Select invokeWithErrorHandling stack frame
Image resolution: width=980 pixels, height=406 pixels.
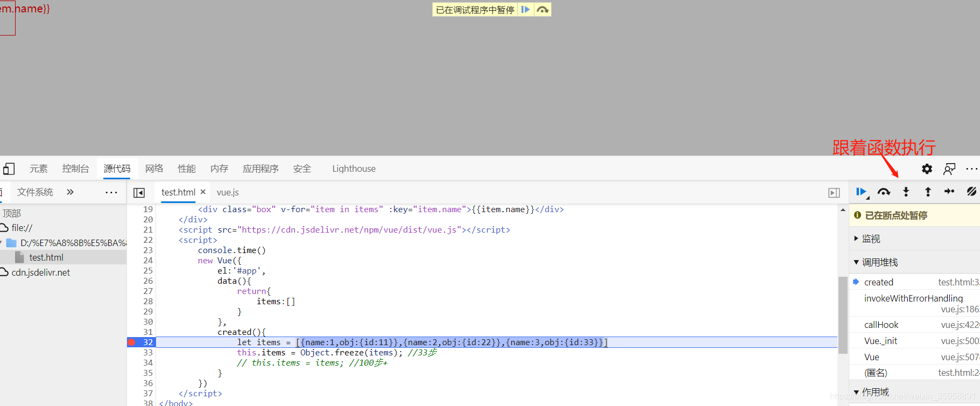tap(914, 304)
